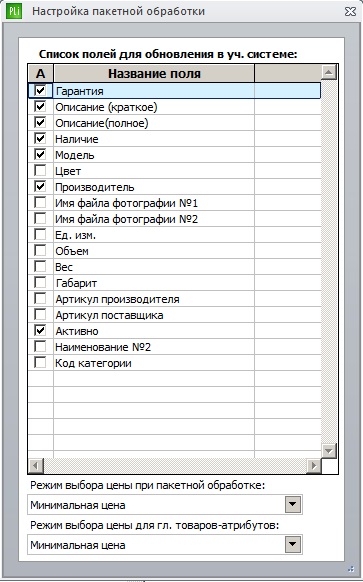Check the Ед. изм. checkbox
Screen dimensions: 363x582
(40, 234)
